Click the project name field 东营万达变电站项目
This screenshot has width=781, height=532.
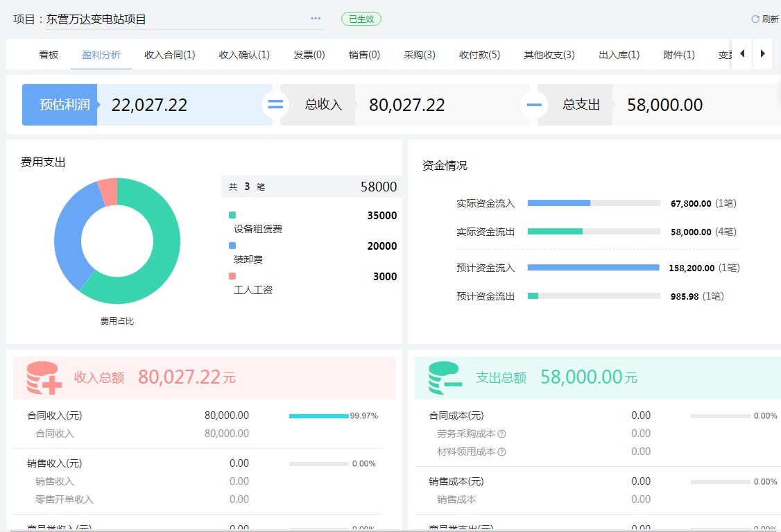(184, 19)
